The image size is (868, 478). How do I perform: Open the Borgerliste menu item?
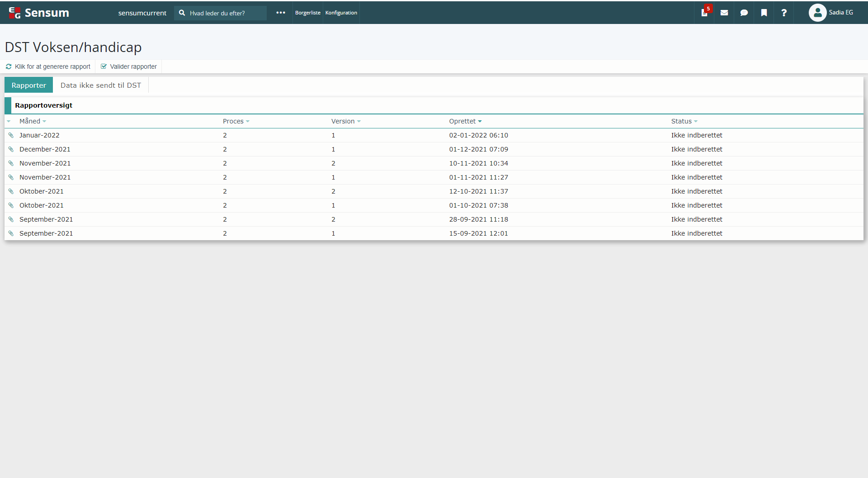click(307, 13)
